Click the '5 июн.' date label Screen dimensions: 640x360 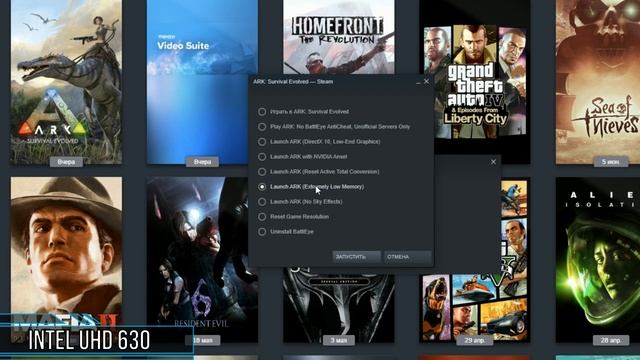click(610, 162)
